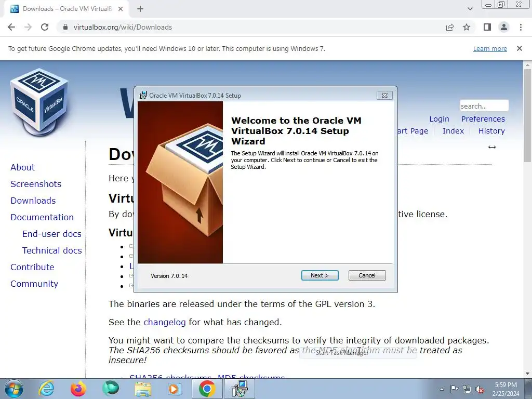Dismiss the Chrome update banner
532x399 pixels.
[x=520, y=48]
